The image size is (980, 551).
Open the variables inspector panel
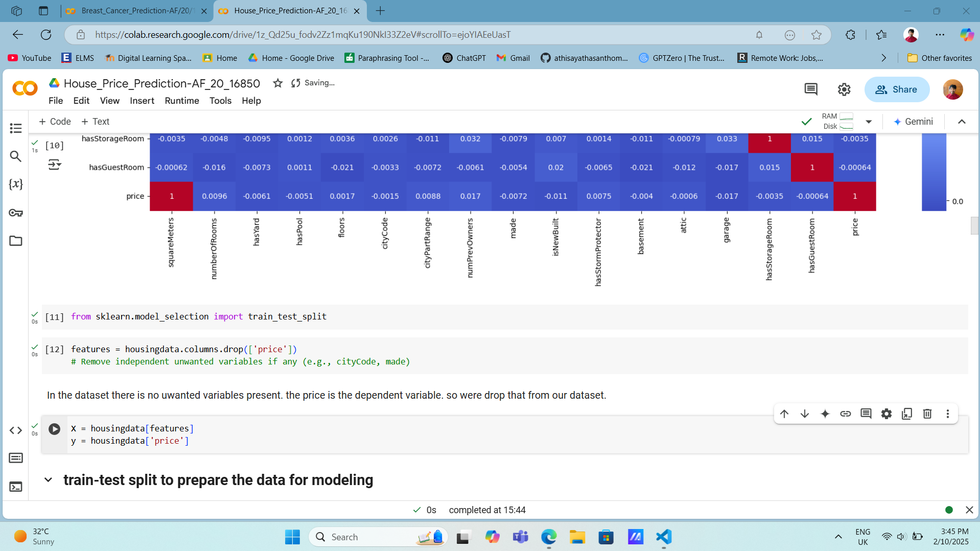coord(16,184)
